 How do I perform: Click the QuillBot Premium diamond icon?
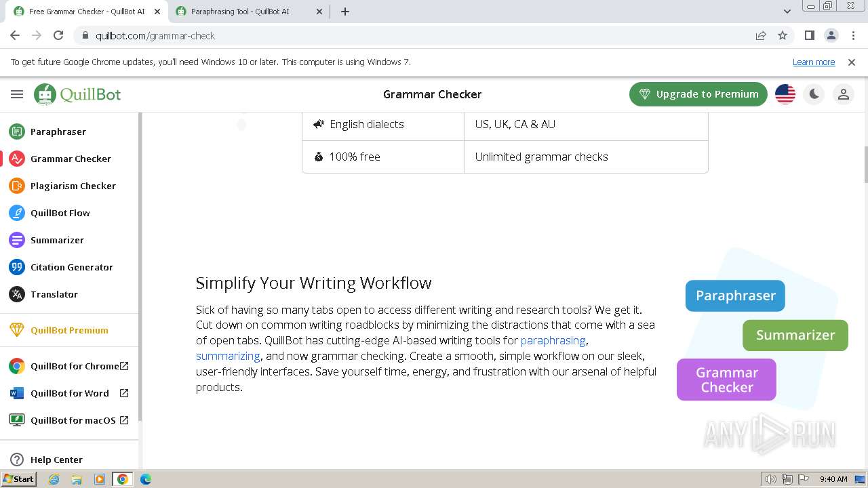point(17,330)
